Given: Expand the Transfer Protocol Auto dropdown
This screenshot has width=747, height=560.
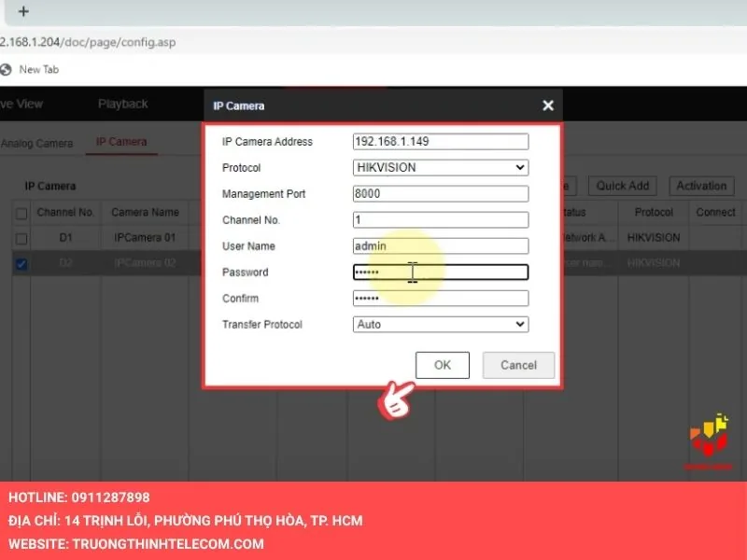Looking at the screenshot, I should pyautogui.click(x=441, y=324).
